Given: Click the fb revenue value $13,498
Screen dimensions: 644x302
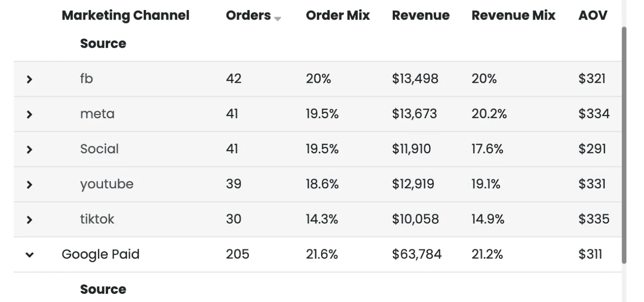Looking at the screenshot, I should coord(415,78).
